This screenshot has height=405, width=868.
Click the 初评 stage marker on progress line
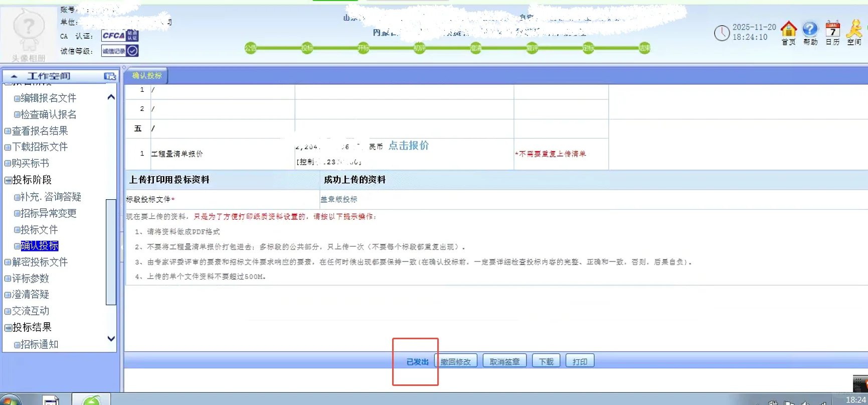click(x=419, y=48)
